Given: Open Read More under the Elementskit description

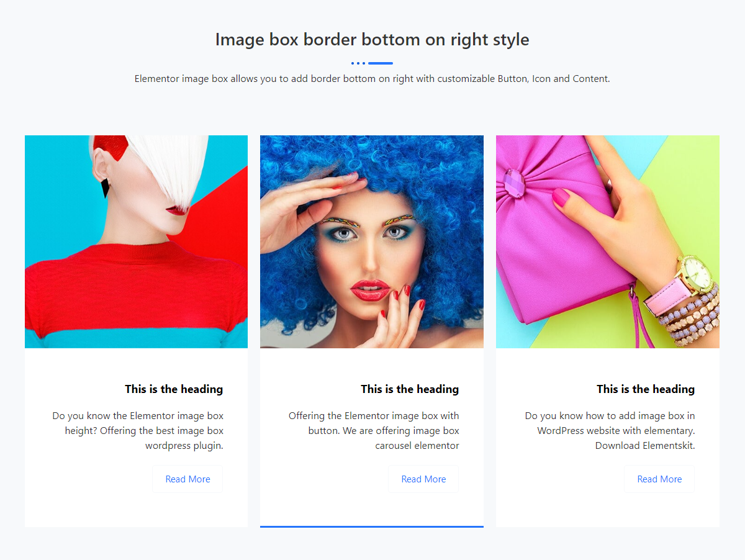Looking at the screenshot, I should tap(659, 479).
